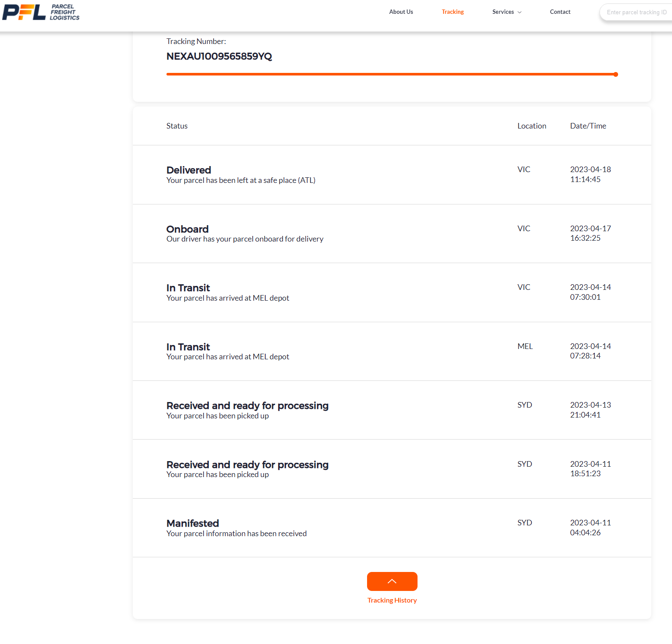The width and height of the screenshot is (672, 644).
Task: Click the Tracking History text label
Action: [x=392, y=600]
